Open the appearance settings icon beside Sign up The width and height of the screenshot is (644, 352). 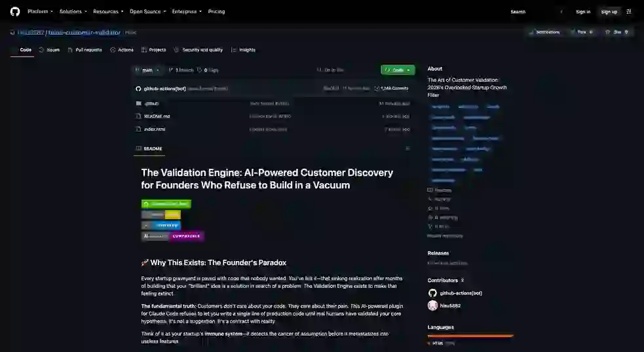click(x=629, y=12)
